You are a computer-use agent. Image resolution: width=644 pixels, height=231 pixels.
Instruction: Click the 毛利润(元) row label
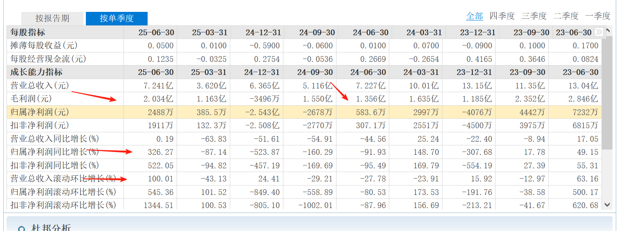pos(31,99)
